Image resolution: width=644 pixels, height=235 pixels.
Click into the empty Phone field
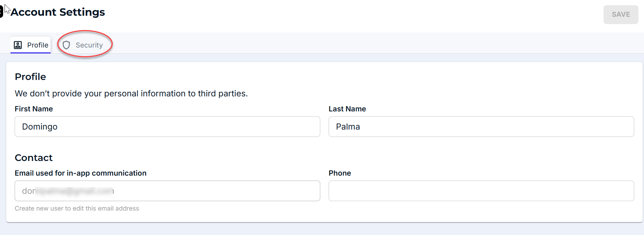(481, 191)
